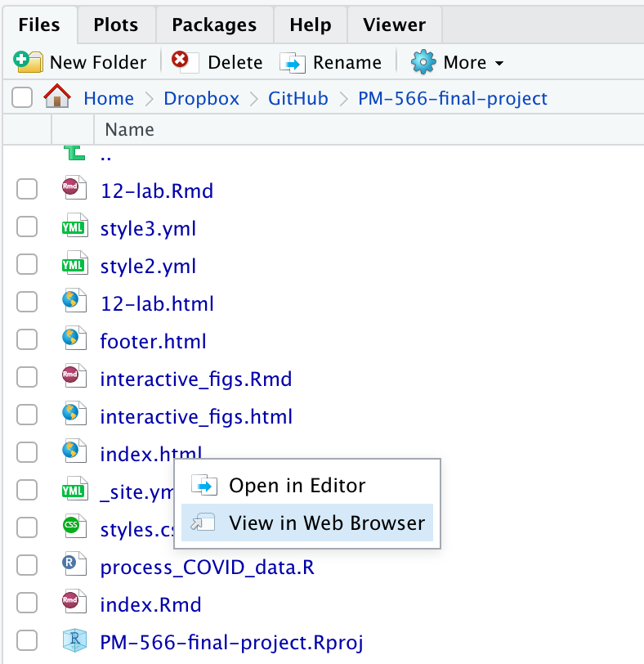The width and height of the screenshot is (644, 664).
Task: Click the globe icon beside index.html
Action: click(74, 451)
